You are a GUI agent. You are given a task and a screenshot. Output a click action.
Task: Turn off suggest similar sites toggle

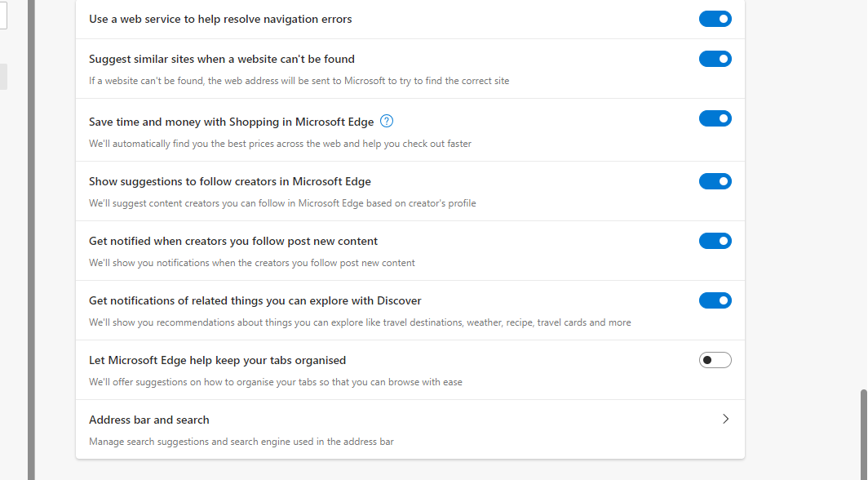(715, 59)
